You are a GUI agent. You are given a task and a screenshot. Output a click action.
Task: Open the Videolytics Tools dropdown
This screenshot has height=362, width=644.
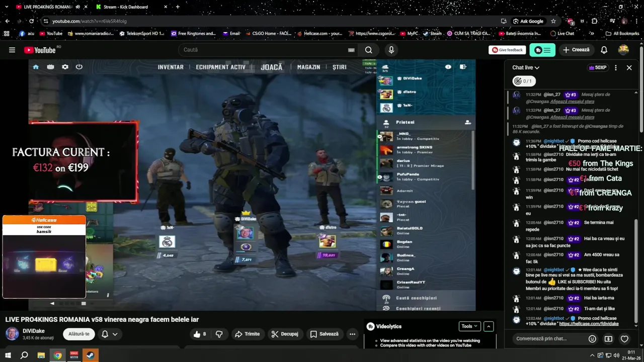pyautogui.click(x=469, y=326)
